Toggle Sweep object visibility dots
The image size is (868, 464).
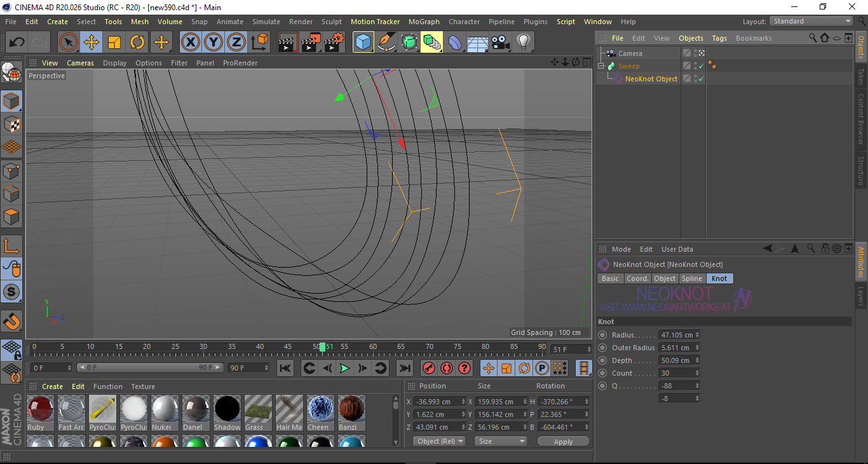(695, 66)
